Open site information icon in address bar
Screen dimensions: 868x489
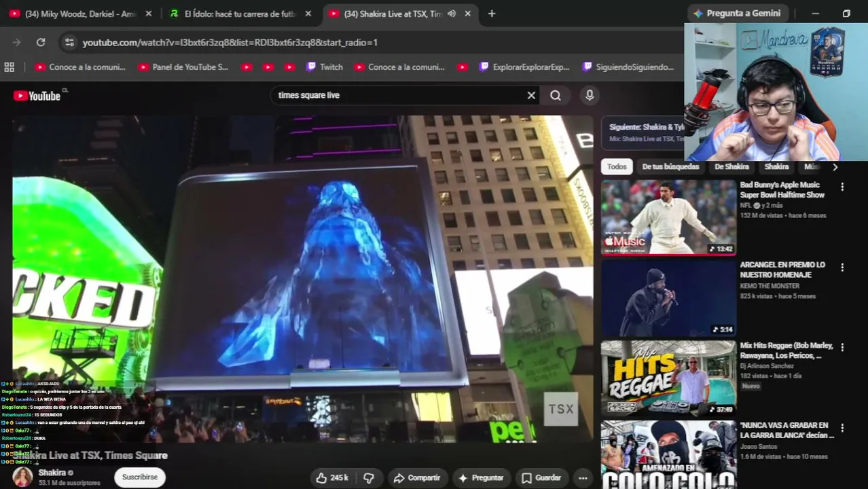(69, 42)
